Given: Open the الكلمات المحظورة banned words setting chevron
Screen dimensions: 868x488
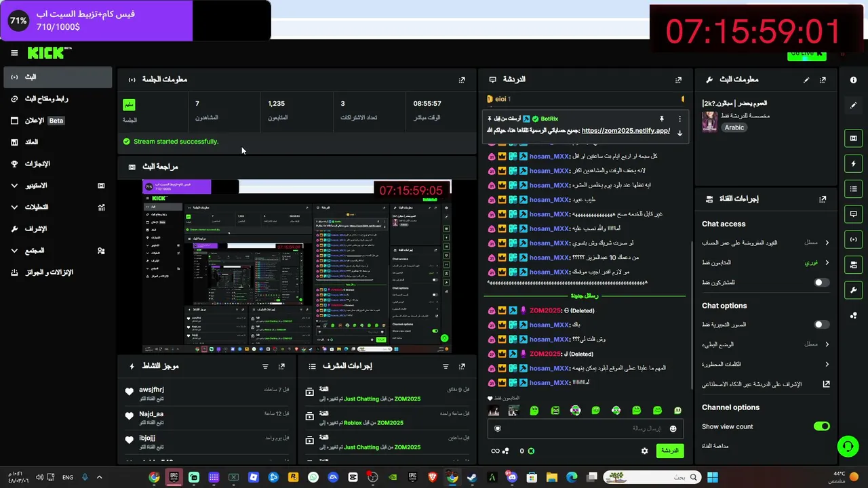Looking at the screenshot, I should (x=827, y=364).
